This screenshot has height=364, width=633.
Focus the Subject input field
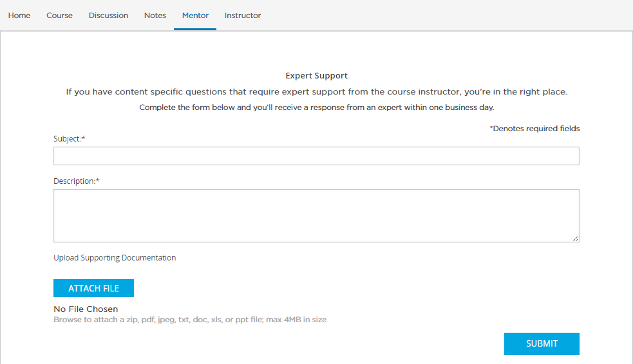tap(316, 156)
